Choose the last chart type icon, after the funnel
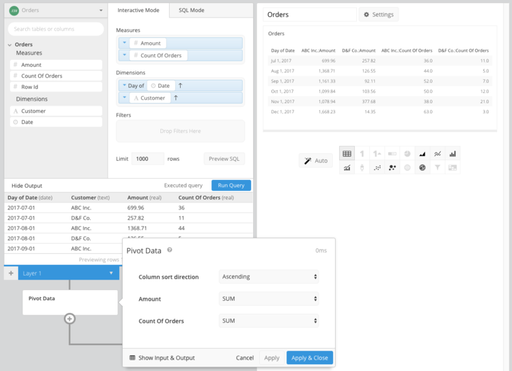This screenshot has width=512, height=371. coord(452,168)
